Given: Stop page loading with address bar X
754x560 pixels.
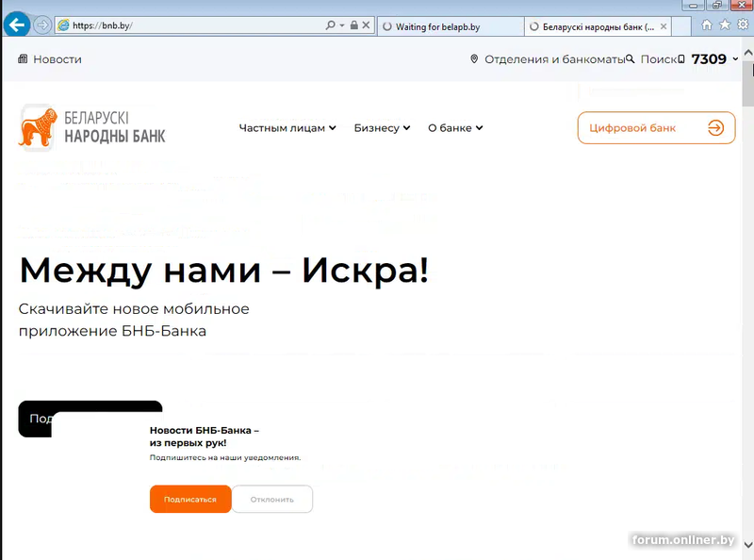Looking at the screenshot, I should click(366, 25).
